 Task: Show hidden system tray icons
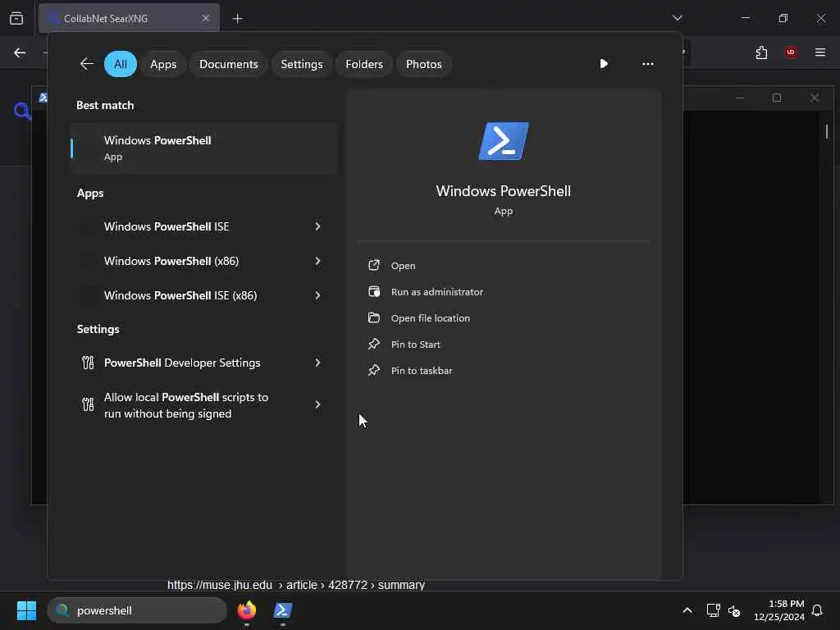click(687, 610)
